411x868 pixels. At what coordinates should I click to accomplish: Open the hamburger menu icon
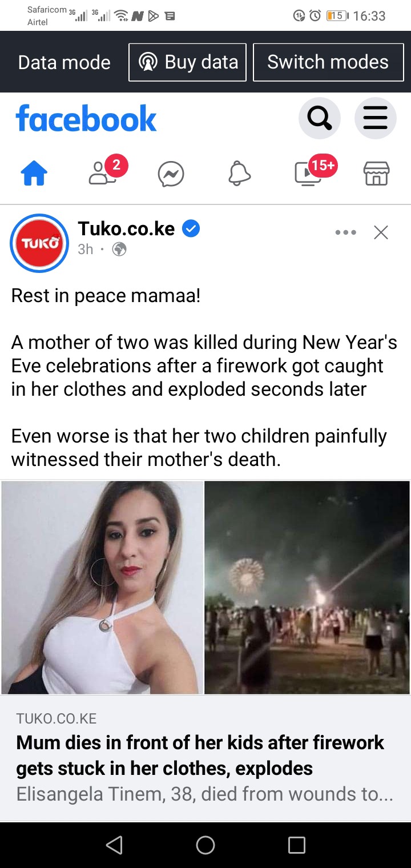tap(376, 119)
